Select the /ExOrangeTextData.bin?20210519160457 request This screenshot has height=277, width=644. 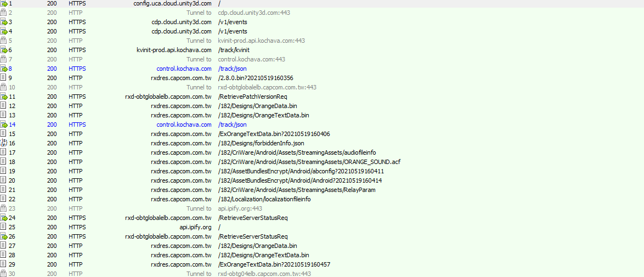[274, 264]
